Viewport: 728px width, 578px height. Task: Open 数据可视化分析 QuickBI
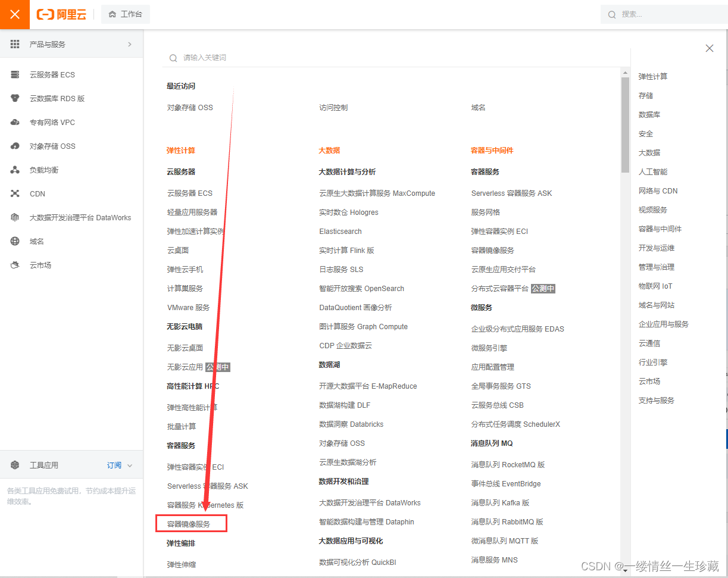pos(358,562)
